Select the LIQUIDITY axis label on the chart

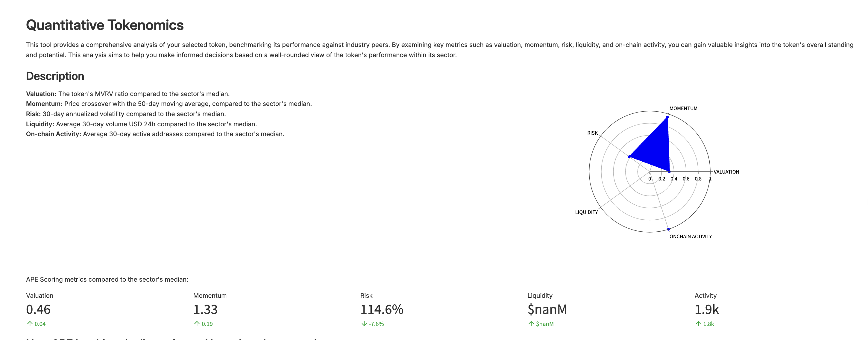coord(586,212)
